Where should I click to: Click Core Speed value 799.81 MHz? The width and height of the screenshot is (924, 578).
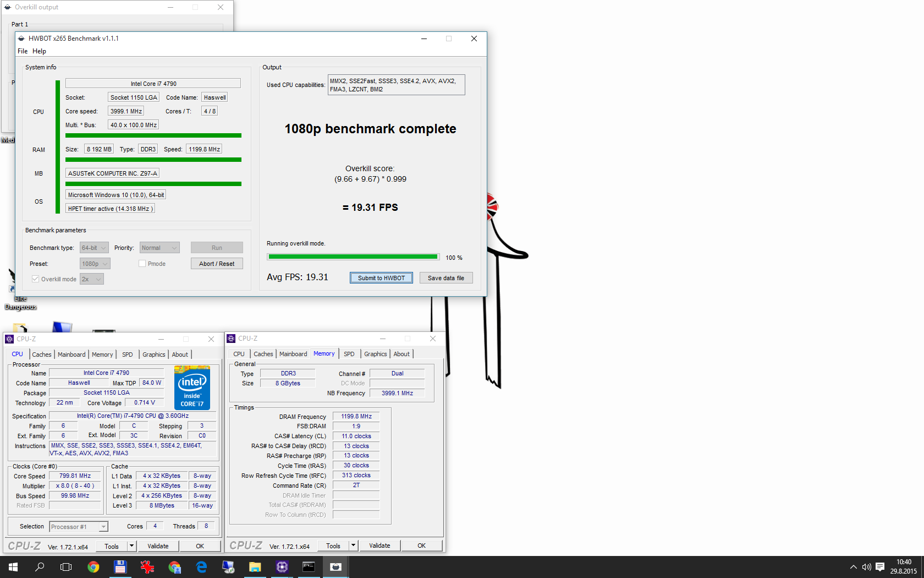(x=75, y=476)
